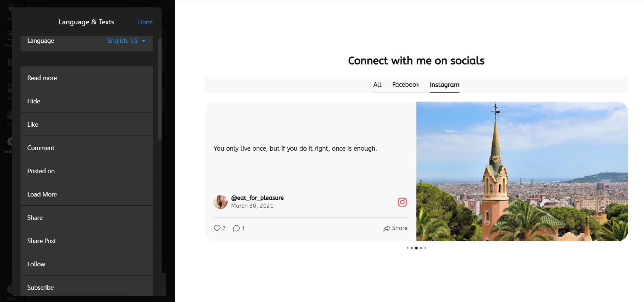Click the Language & Texts panel scrollbar
644x302 pixels.
160,88
